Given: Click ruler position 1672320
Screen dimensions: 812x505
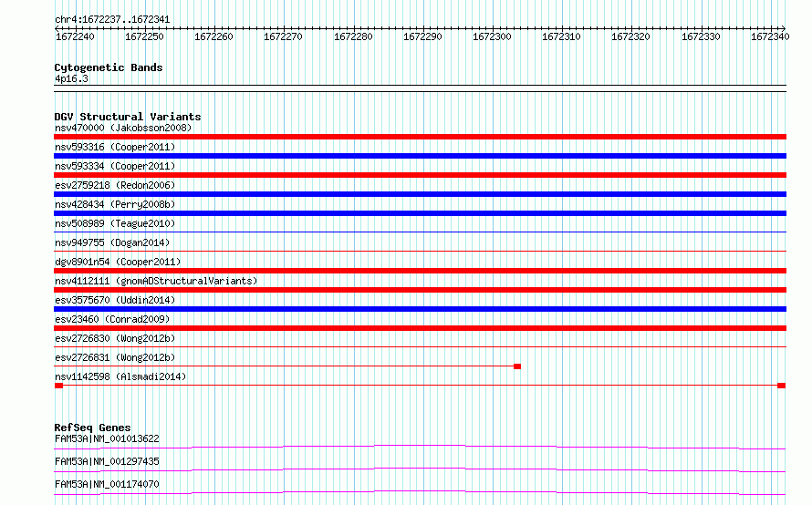Looking at the screenshot, I should pyautogui.click(x=630, y=36).
